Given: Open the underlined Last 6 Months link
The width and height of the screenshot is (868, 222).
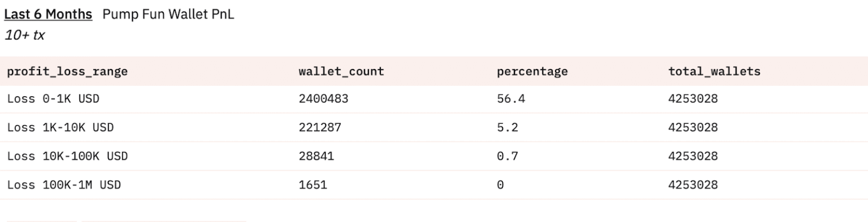Looking at the screenshot, I should (x=48, y=15).
